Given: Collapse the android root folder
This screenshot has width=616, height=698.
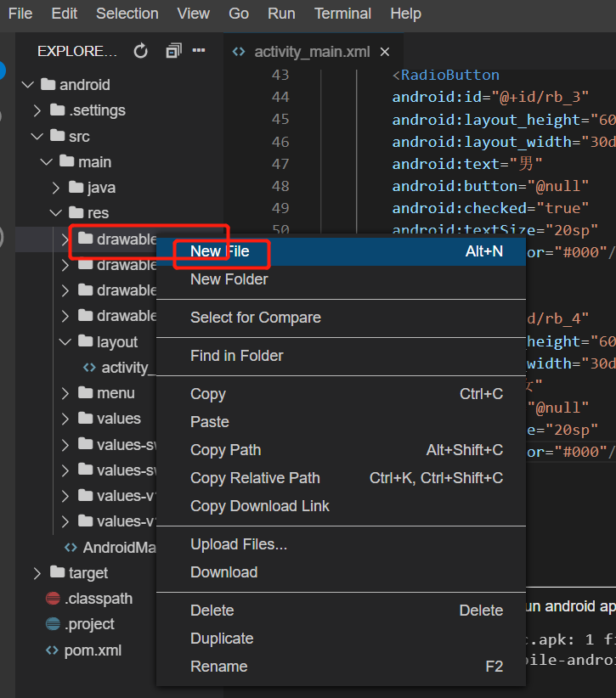Looking at the screenshot, I should click(x=28, y=85).
